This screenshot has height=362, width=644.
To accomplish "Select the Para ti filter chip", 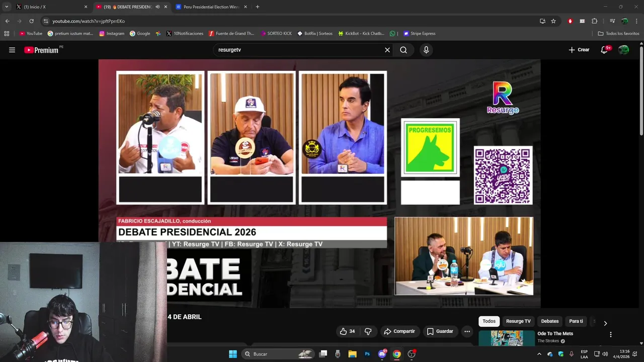I will pos(576,321).
